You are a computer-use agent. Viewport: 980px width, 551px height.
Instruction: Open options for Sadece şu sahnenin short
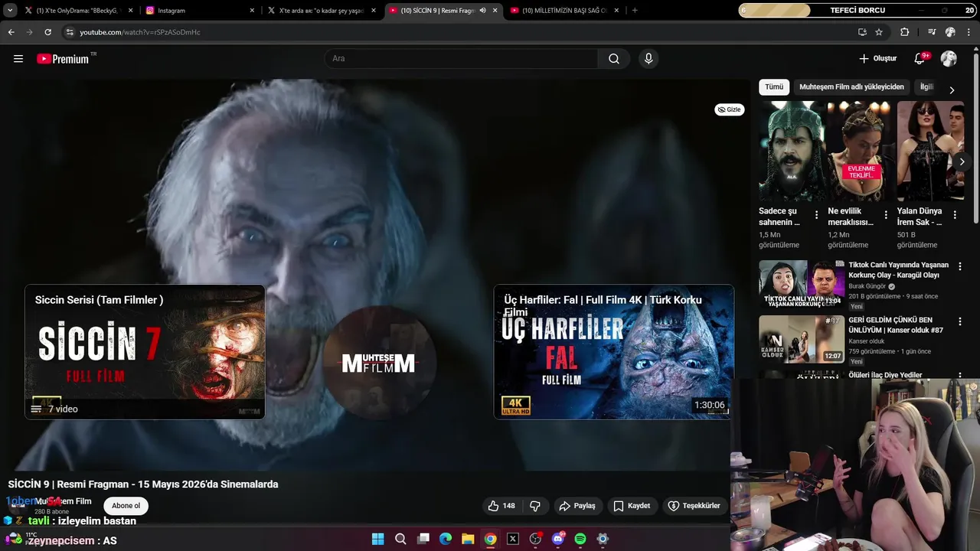coord(816,215)
